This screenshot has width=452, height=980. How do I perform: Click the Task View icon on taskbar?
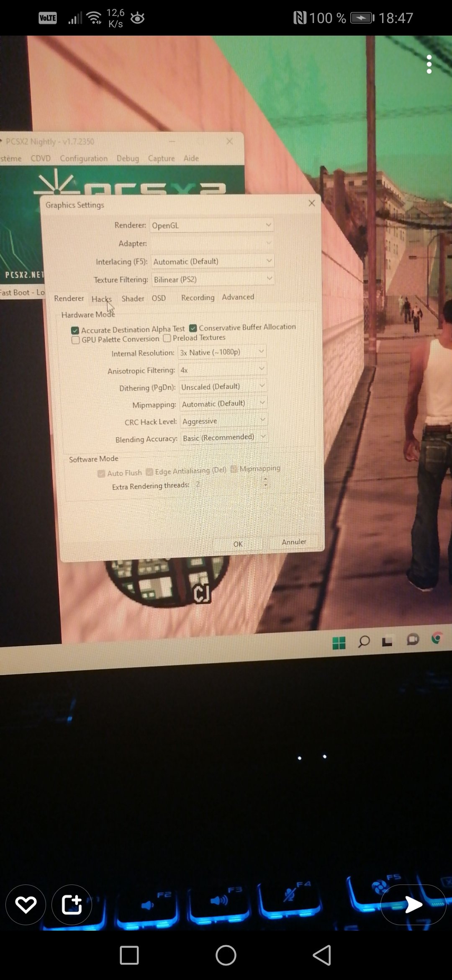pos(387,641)
